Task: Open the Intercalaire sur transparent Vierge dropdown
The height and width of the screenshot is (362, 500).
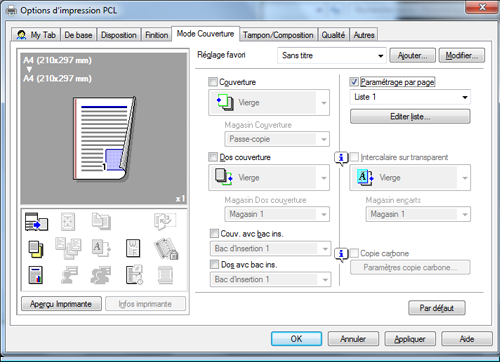Action: pyautogui.click(x=410, y=177)
